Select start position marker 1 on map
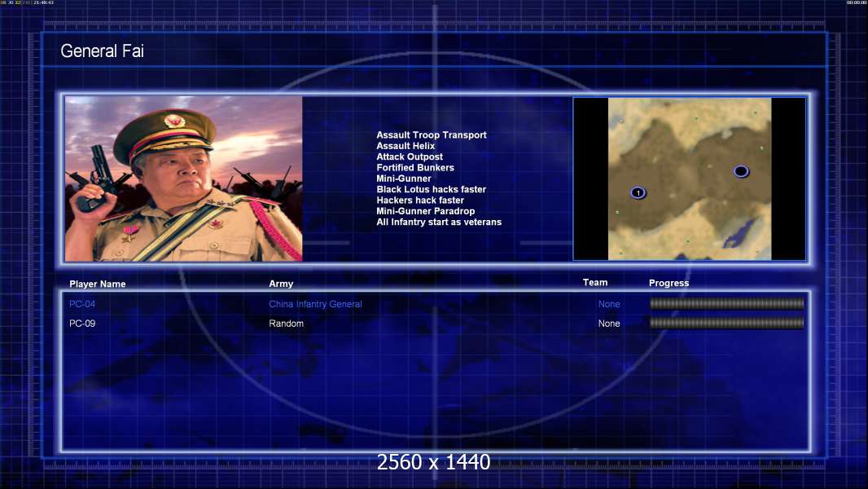This screenshot has width=868, height=489. coord(638,192)
